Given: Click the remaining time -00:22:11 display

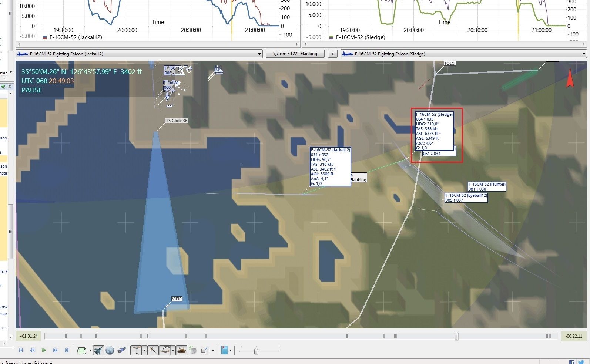Looking at the screenshot, I should click(574, 336).
